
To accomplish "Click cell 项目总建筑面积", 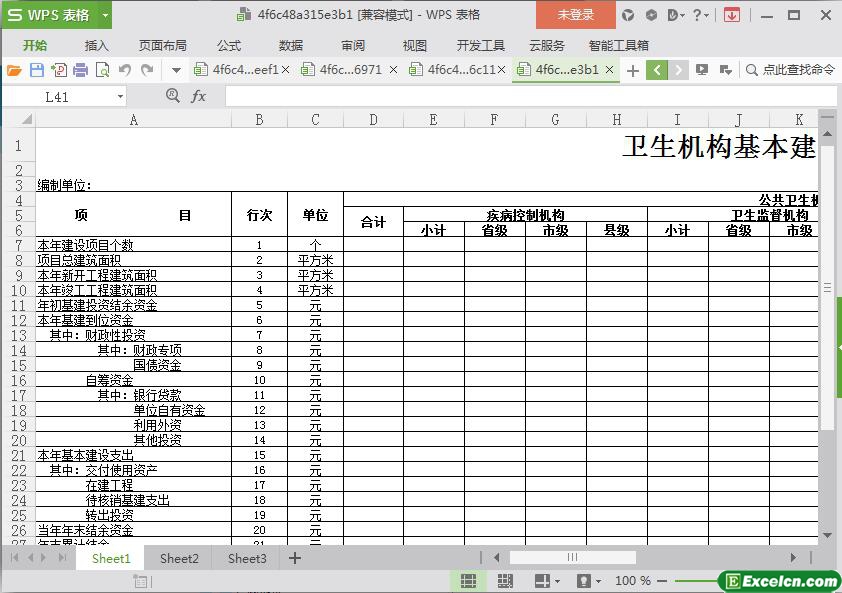I will click(133, 260).
